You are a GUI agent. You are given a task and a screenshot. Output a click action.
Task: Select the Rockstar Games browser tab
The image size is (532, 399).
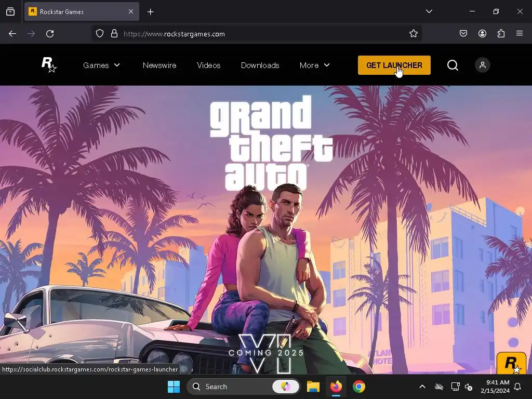coord(82,12)
